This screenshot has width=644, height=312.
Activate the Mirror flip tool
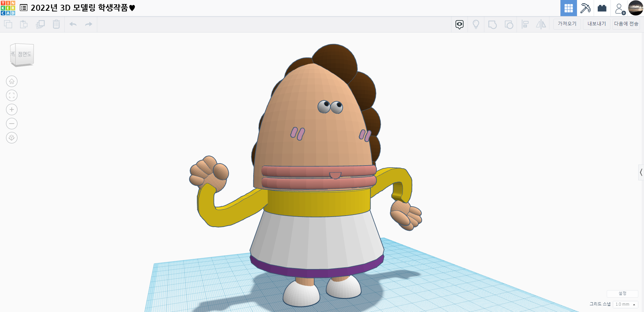click(x=541, y=24)
